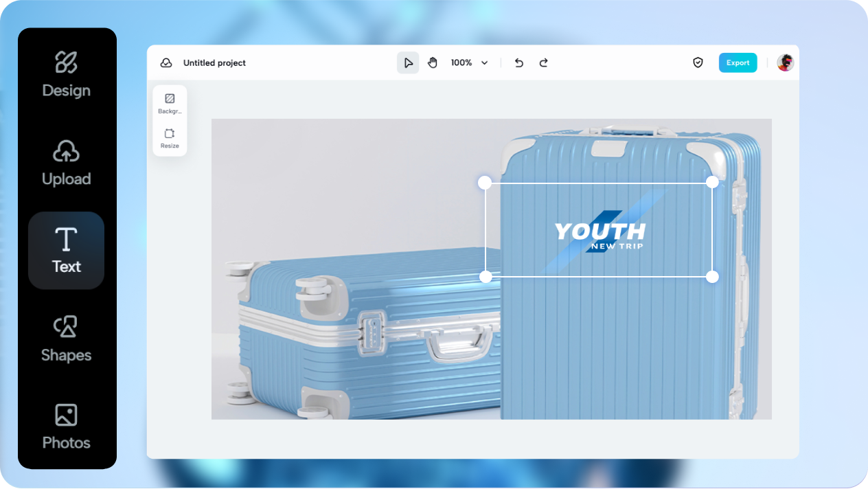Viewport: 868px width, 489px height.
Task: Open the user profile avatar
Action: coord(785,62)
